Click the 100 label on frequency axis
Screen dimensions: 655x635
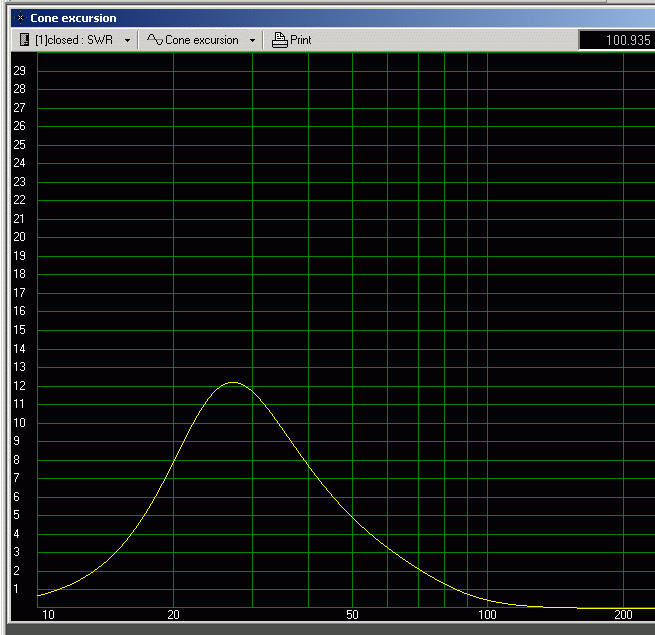tap(487, 615)
